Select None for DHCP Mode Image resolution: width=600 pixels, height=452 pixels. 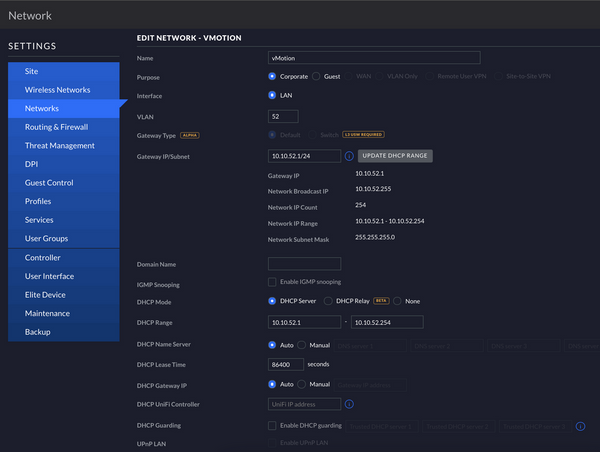(x=399, y=301)
